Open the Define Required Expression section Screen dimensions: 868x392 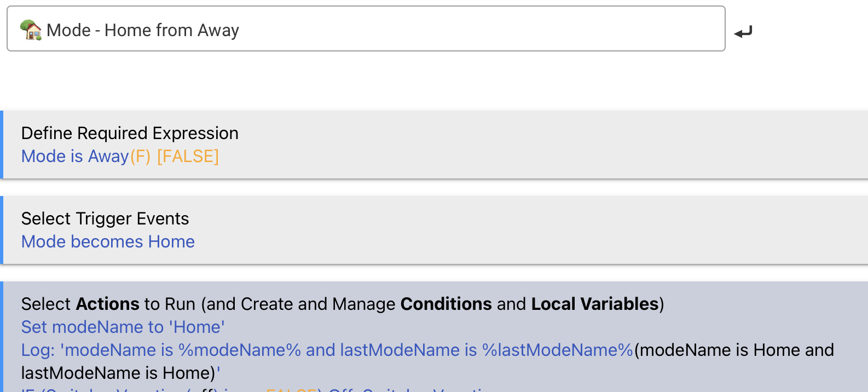(129, 133)
